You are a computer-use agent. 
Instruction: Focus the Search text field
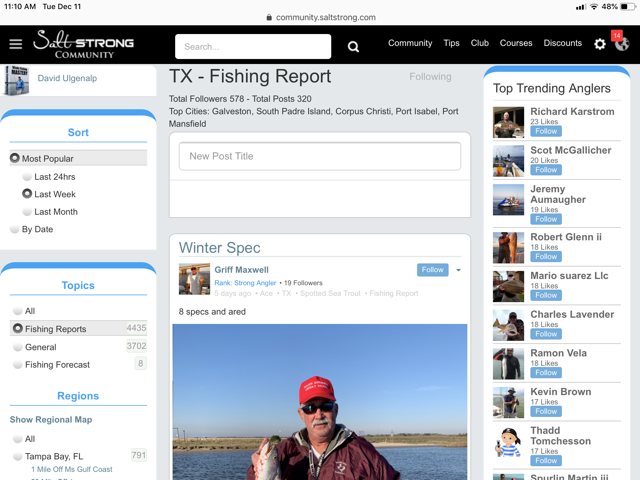click(253, 47)
